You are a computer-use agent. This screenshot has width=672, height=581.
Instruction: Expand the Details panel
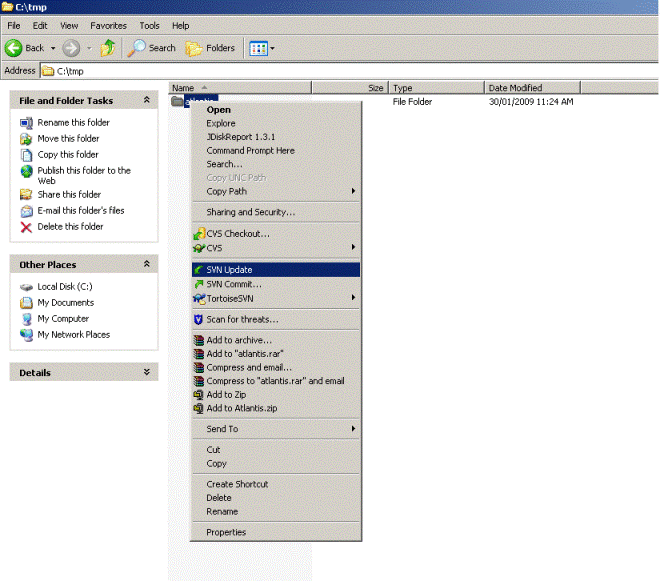(147, 373)
